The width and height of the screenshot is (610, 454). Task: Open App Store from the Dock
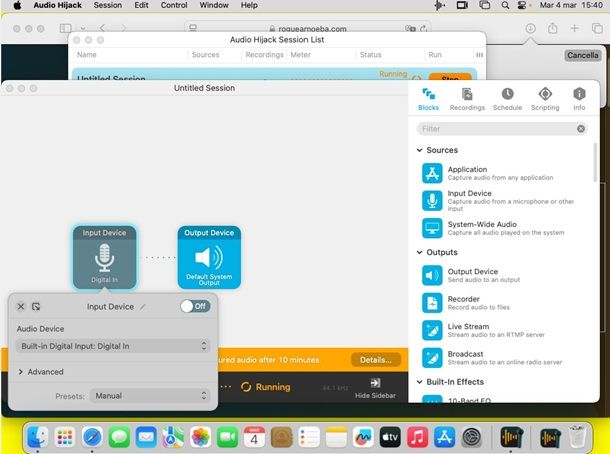click(444, 437)
